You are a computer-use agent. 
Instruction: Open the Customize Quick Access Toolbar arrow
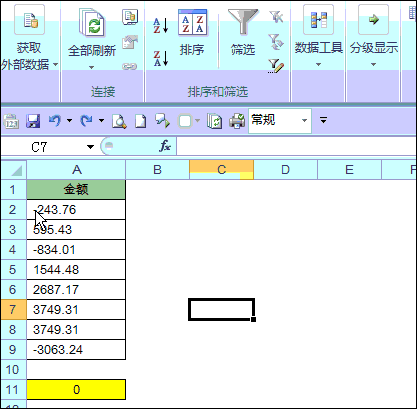[x=323, y=120]
